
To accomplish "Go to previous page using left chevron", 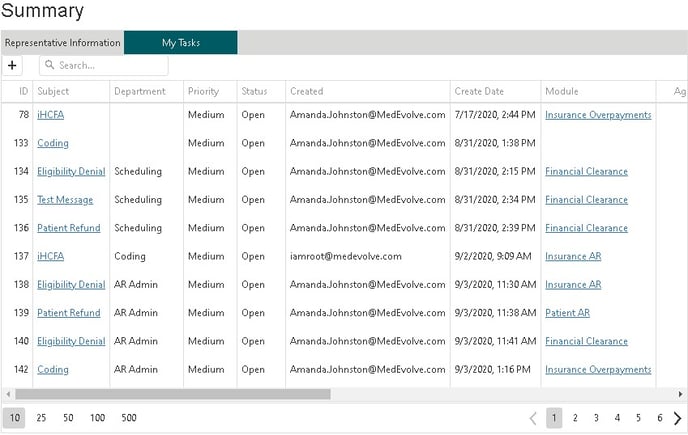I will coord(533,418).
